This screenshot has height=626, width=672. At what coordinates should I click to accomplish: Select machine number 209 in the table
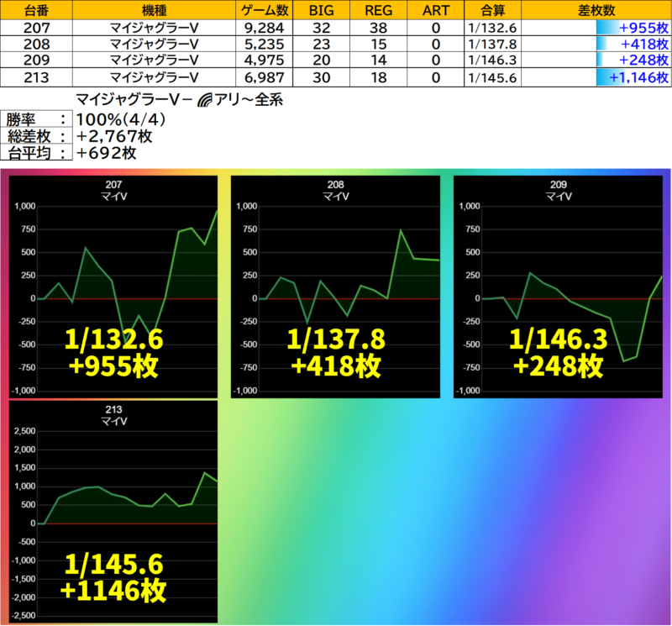click(36, 60)
